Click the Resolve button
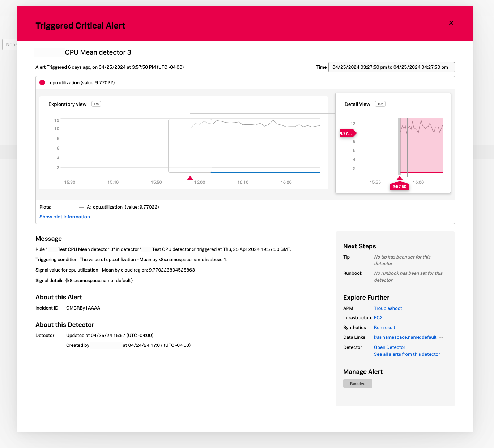 (358, 384)
